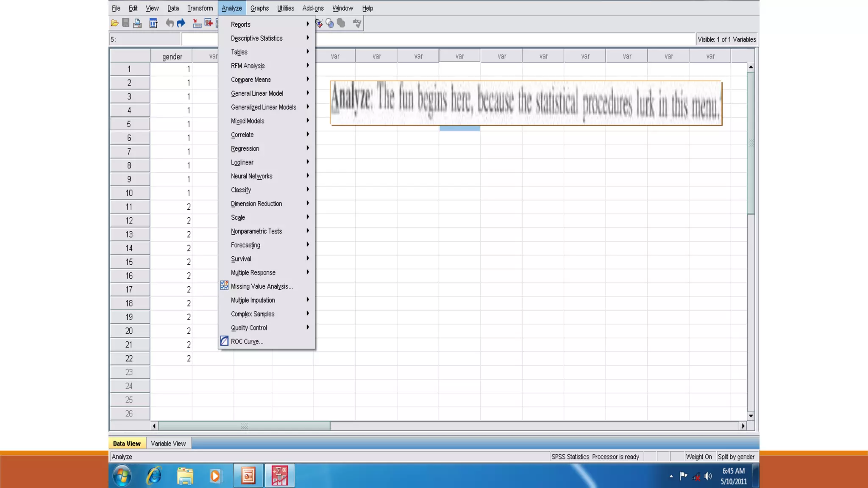
Task: Click the gender column header
Action: 172,56
